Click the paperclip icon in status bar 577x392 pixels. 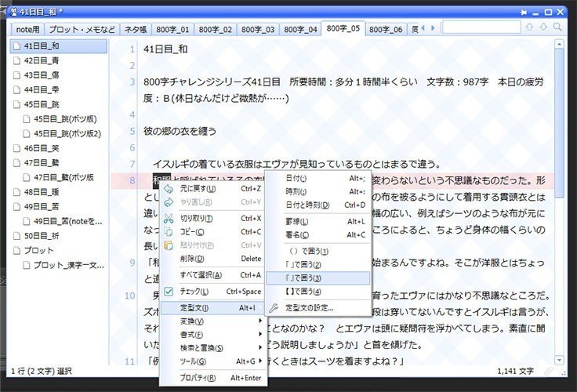[549, 371]
